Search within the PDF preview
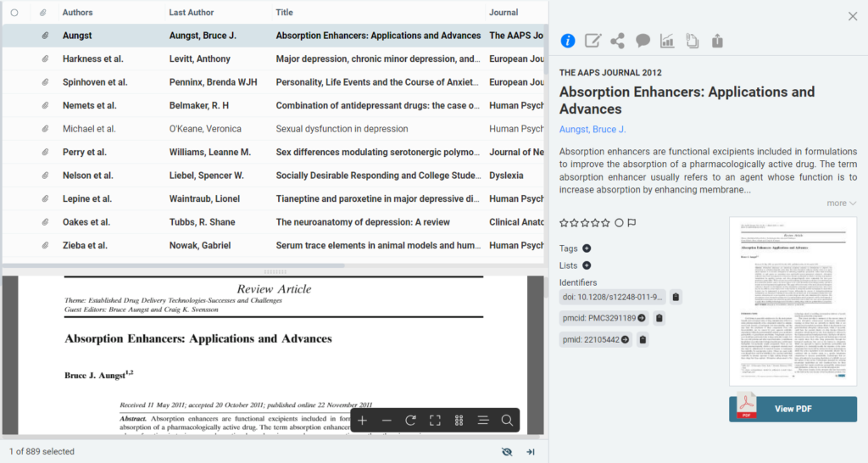 tap(507, 421)
